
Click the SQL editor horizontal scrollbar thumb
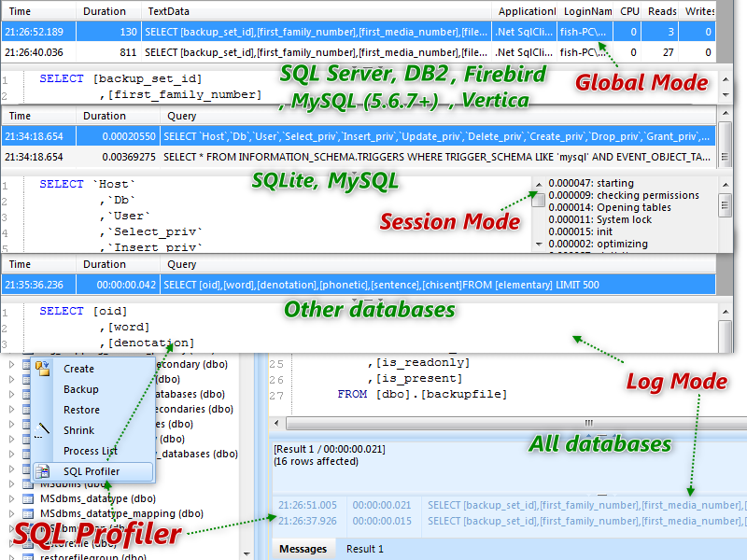pos(516,423)
